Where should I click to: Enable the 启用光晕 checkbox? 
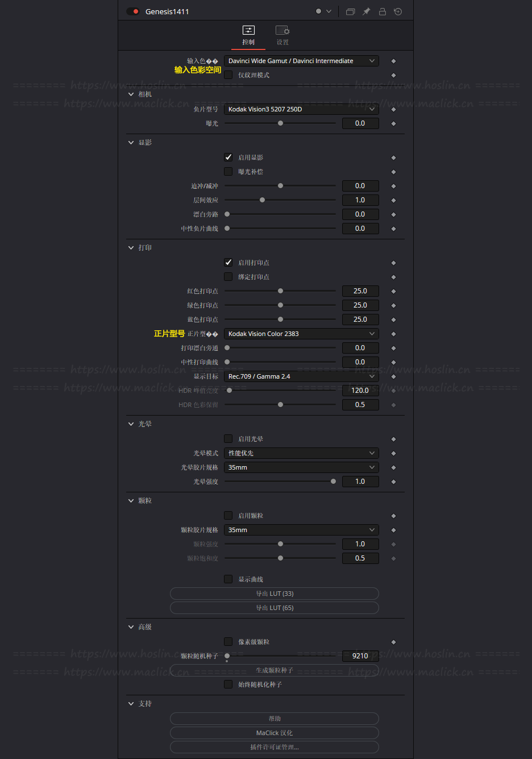pyautogui.click(x=228, y=439)
